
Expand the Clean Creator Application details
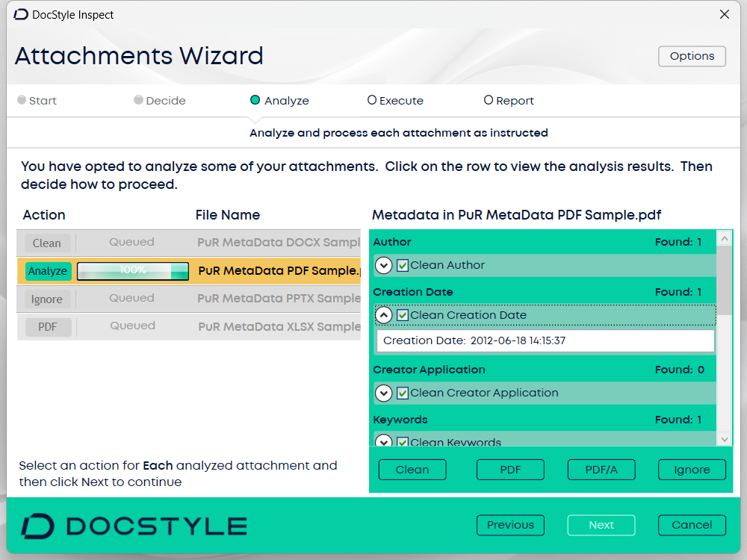pos(383,393)
